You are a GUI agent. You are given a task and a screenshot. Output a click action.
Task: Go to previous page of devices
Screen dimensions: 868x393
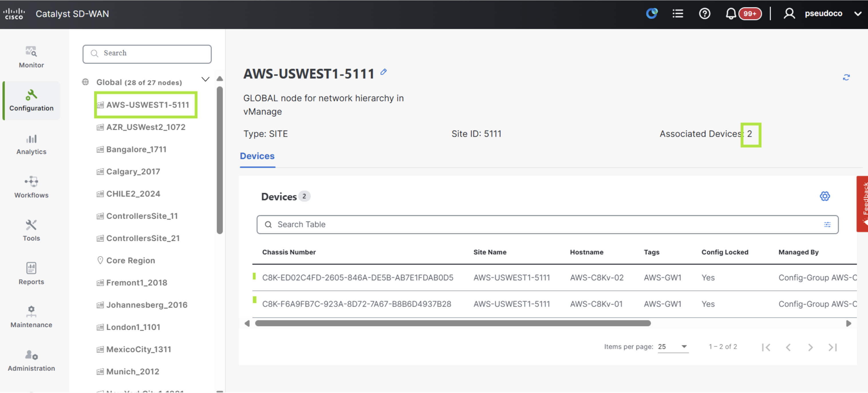tap(788, 347)
